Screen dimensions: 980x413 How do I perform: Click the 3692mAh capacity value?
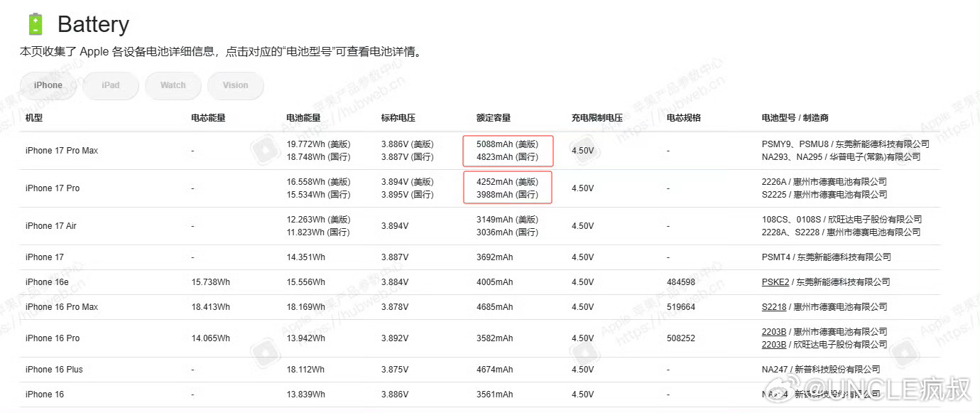(x=495, y=257)
